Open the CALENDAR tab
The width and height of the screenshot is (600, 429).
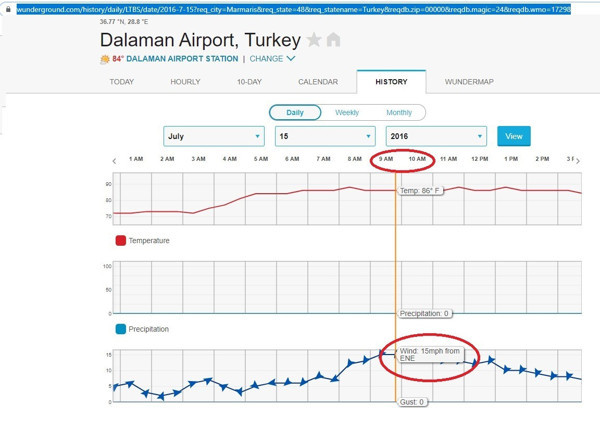coord(318,82)
